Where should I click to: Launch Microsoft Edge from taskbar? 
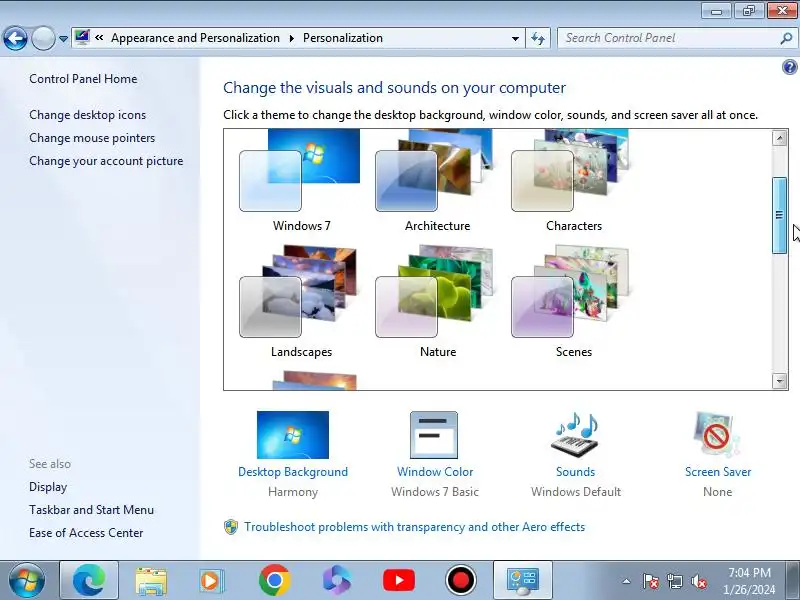point(89,580)
